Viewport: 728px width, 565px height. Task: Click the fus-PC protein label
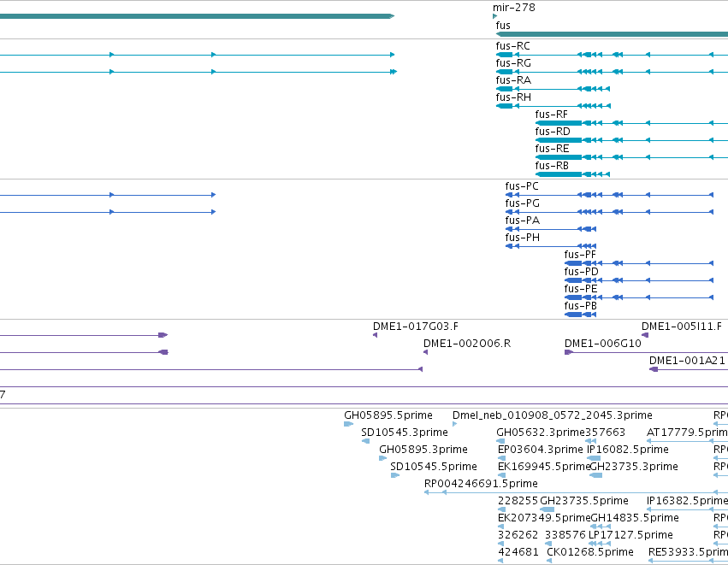pyautogui.click(x=522, y=186)
